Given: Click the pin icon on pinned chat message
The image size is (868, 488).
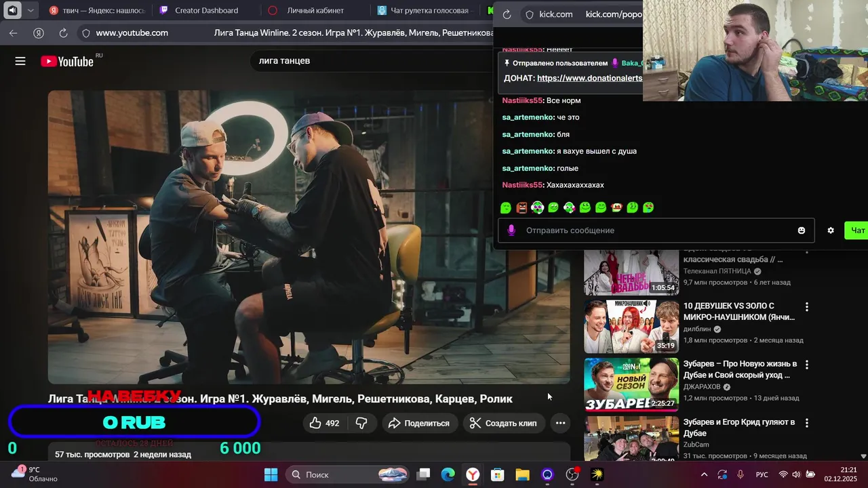Looking at the screenshot, I should [x=507, y=63].
